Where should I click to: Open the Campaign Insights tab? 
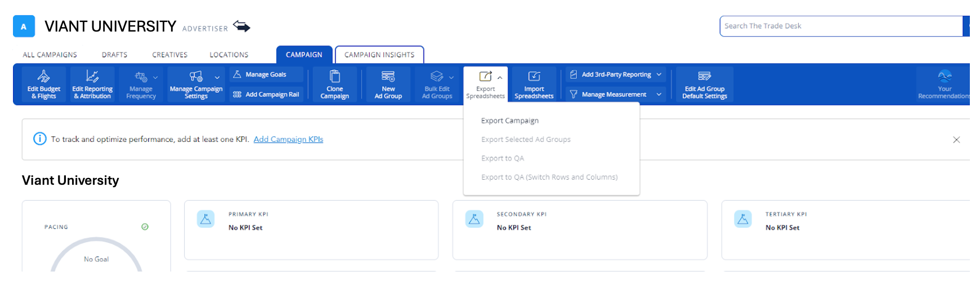click(x=379, y=55)
